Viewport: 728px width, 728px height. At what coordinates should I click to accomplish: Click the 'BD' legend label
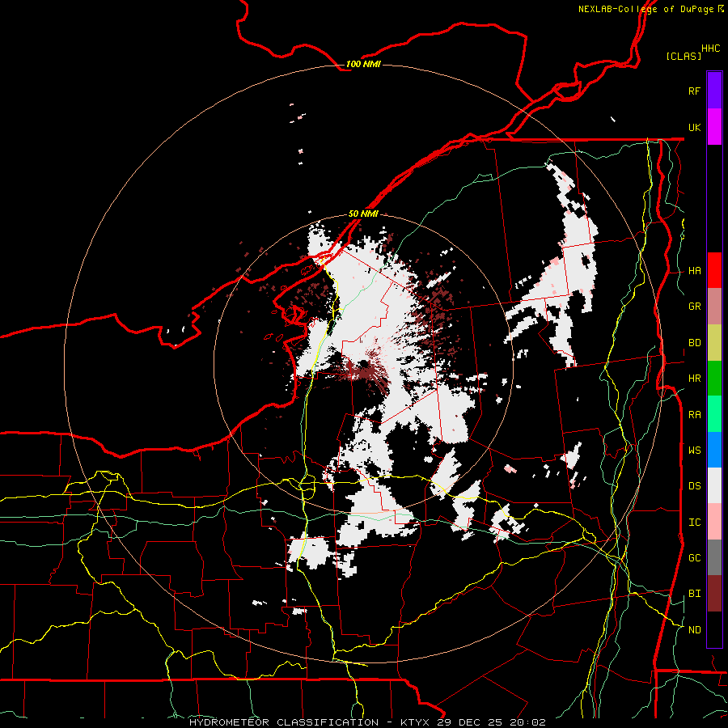pos(694,343)
